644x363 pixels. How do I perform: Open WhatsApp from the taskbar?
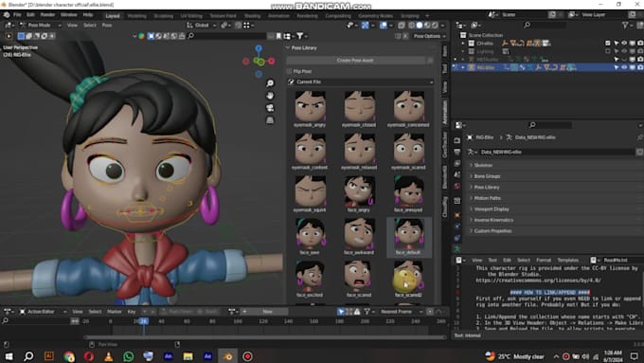click(x=128, y=356)
